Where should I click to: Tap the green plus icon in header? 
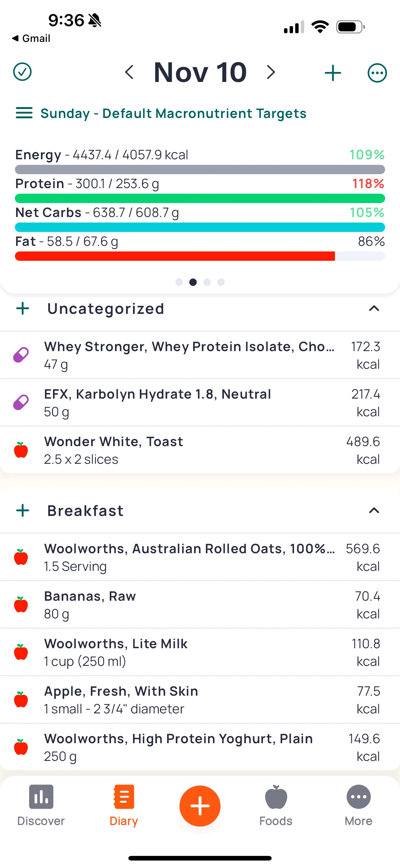coord(333,73)
